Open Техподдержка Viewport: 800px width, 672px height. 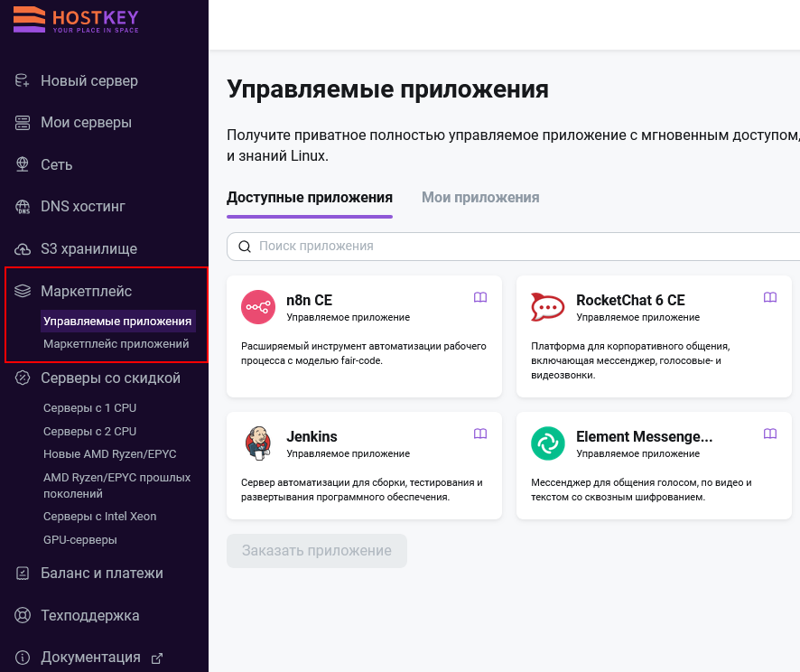point(89,615)
